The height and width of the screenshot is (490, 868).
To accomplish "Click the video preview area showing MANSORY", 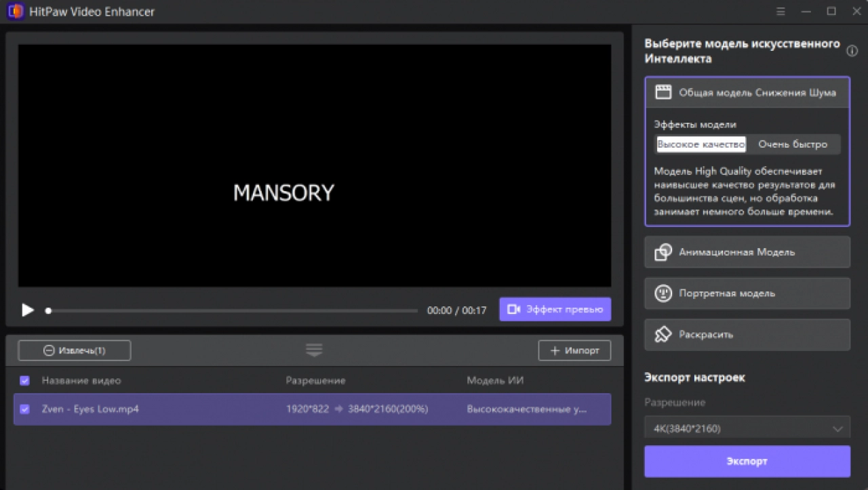I will [314, 165].
